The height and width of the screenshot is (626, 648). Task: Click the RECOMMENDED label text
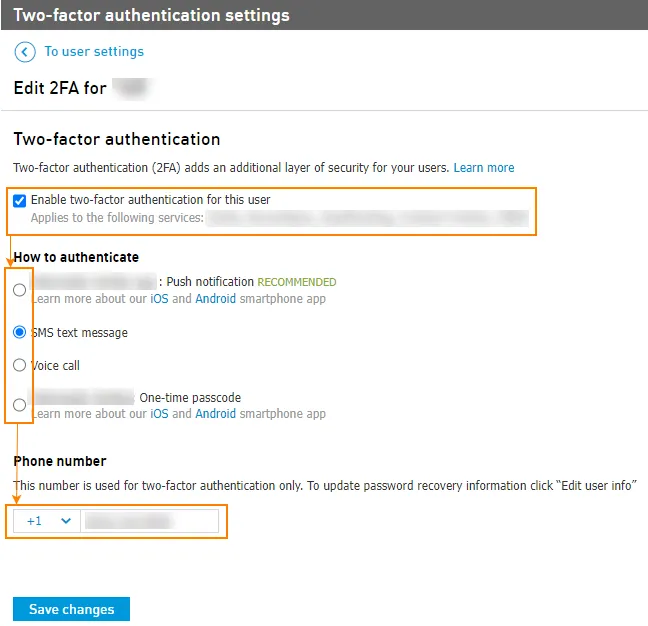(297, 282)
